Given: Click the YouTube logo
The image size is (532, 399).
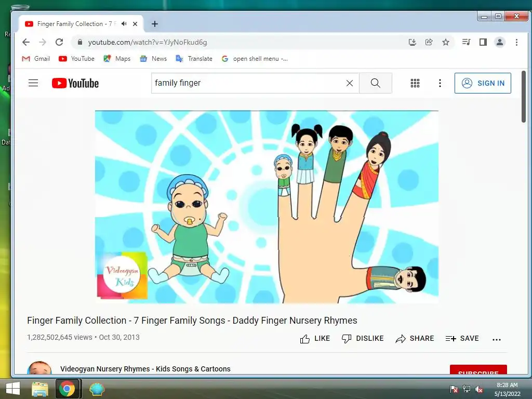Looking at the screenshot, I should [x=75, y=83].
